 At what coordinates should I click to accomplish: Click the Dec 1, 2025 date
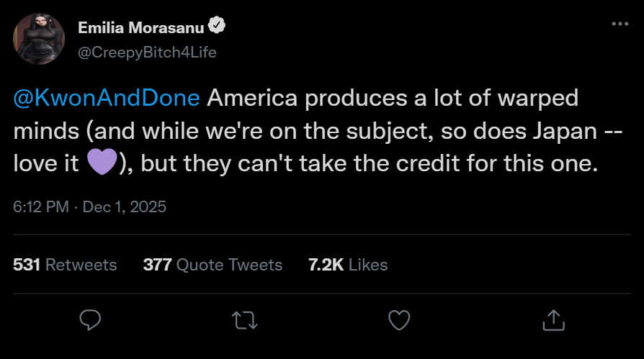(125, 207)
